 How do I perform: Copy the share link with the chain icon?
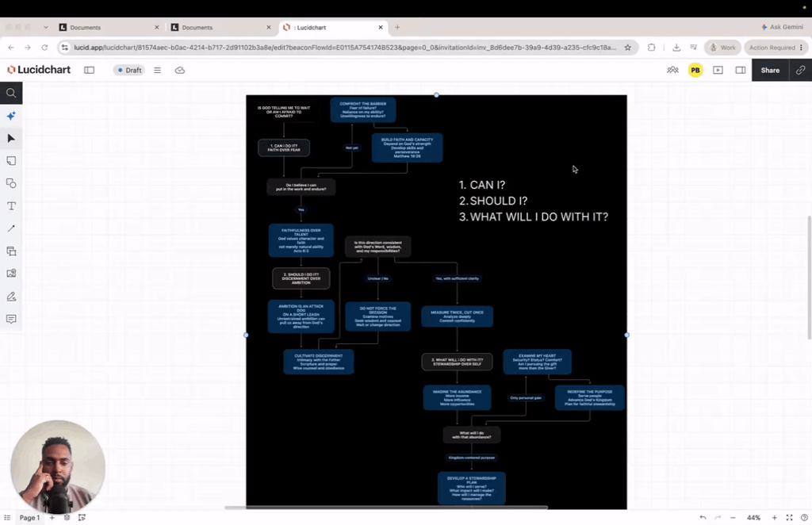point(800,70)
